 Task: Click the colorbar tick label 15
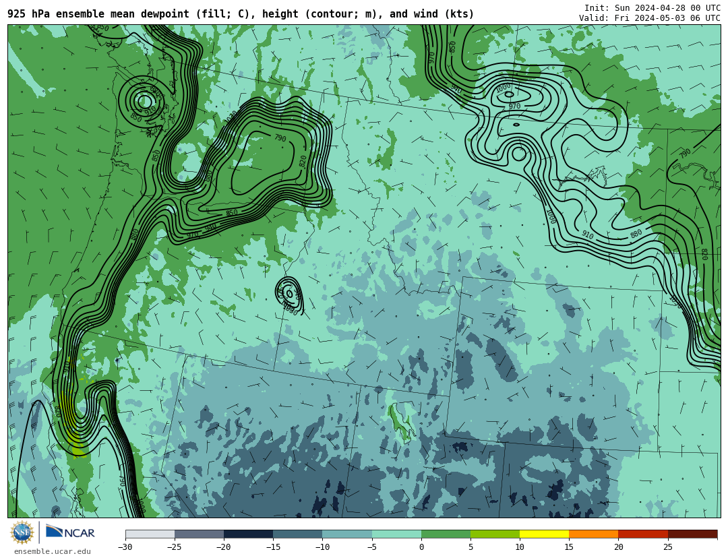pyautogui.click(x=569, y=547)
